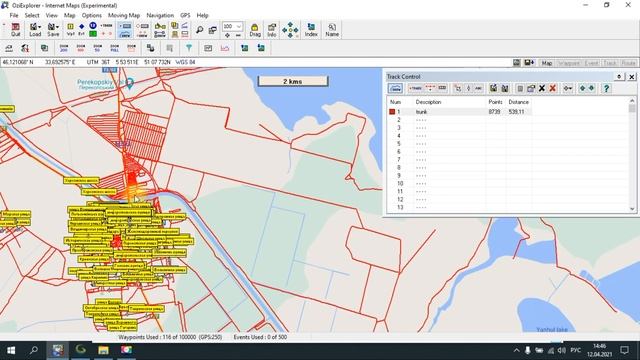Click the taskbar search magnifier

pyautogui.click(x=34, y=350)
